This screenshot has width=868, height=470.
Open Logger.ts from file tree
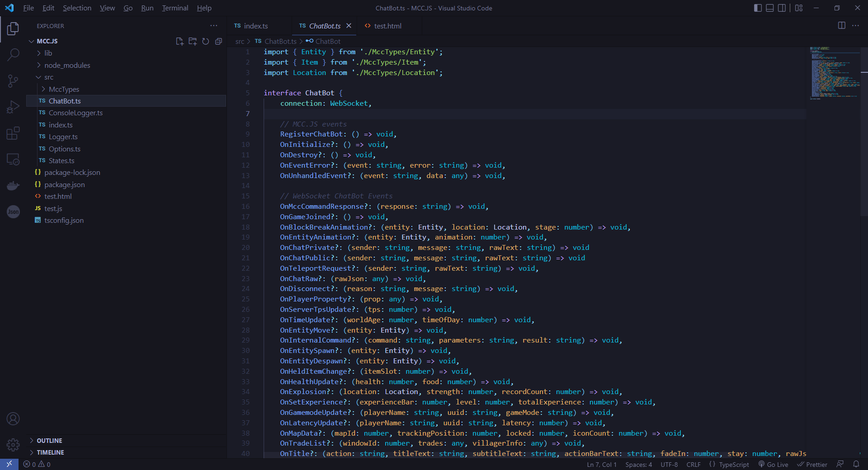click(126, 136)
